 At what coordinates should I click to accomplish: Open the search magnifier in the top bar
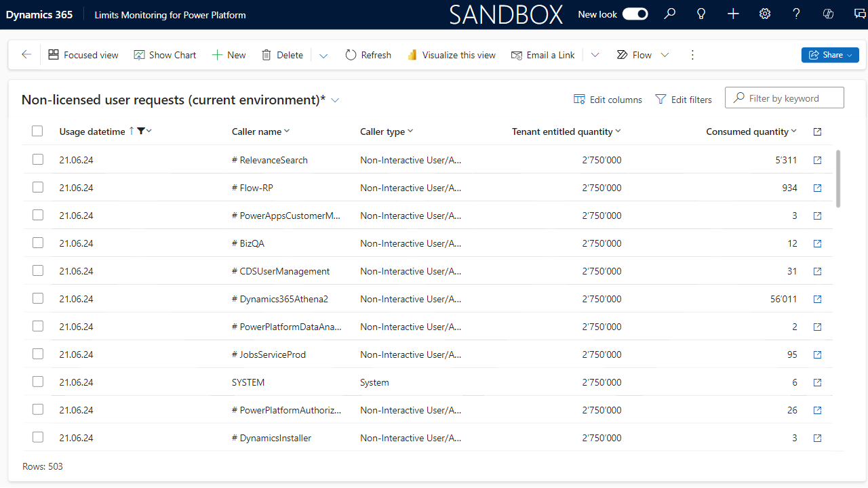pos(670,14)
